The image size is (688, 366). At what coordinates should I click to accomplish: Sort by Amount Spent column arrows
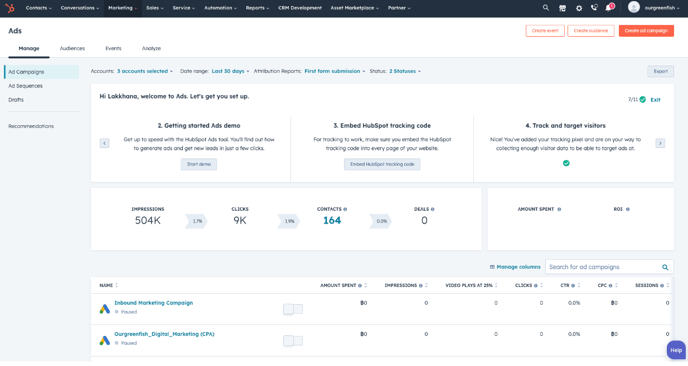[366, 285]
